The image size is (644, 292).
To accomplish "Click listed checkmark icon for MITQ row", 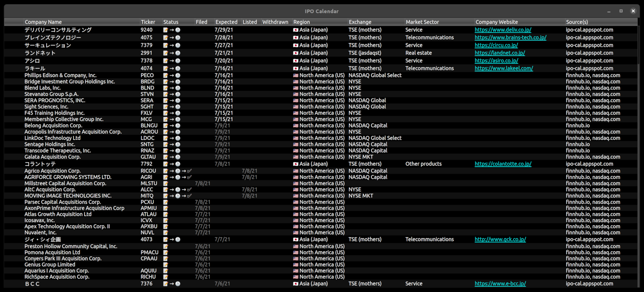I will [x=189, y=196].
